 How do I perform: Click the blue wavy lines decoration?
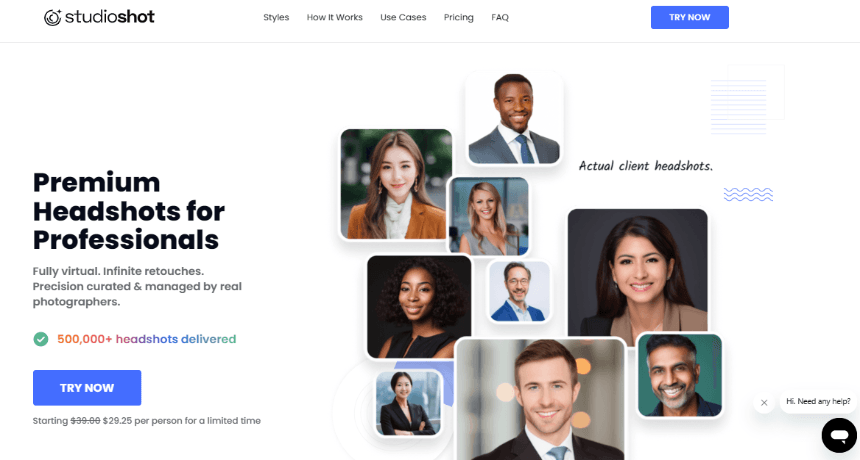tap(748, 194)
